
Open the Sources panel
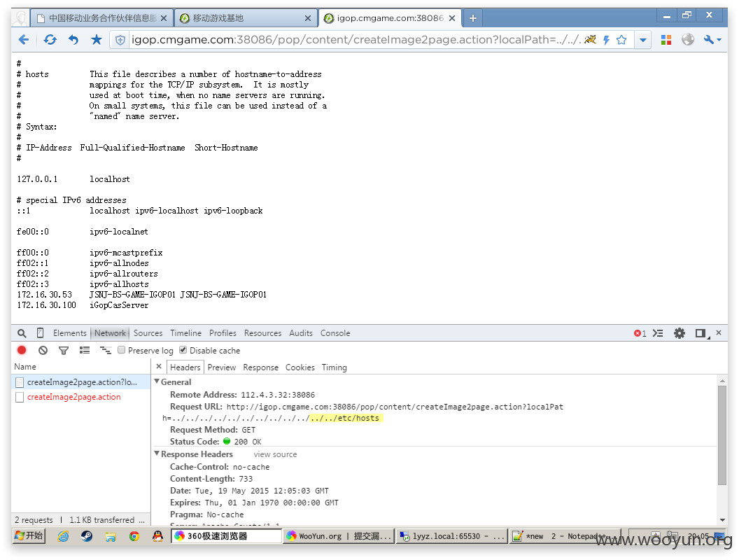coord(148,333)
